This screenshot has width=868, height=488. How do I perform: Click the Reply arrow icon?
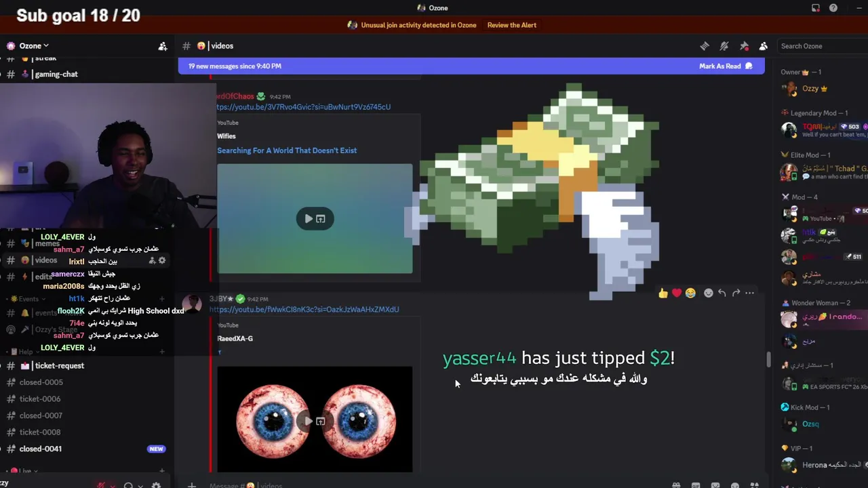pyautogui.click(x=722, y=293)
